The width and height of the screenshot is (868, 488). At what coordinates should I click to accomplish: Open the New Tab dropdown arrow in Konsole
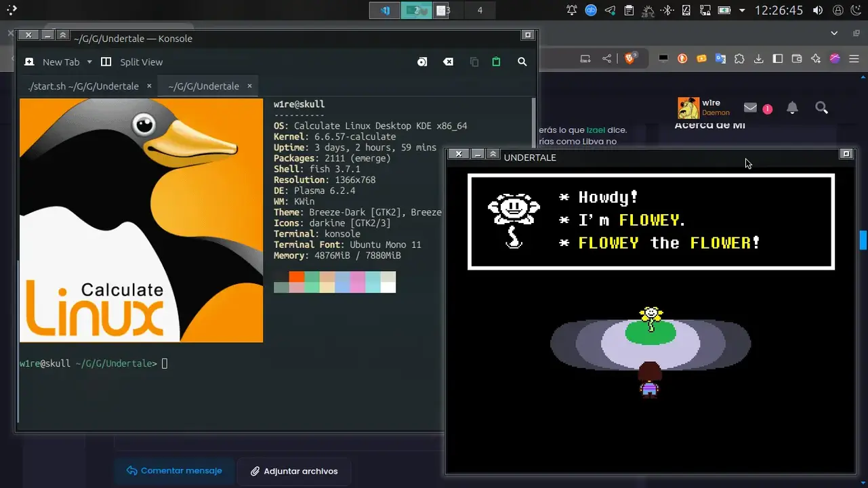click(89, 62)
